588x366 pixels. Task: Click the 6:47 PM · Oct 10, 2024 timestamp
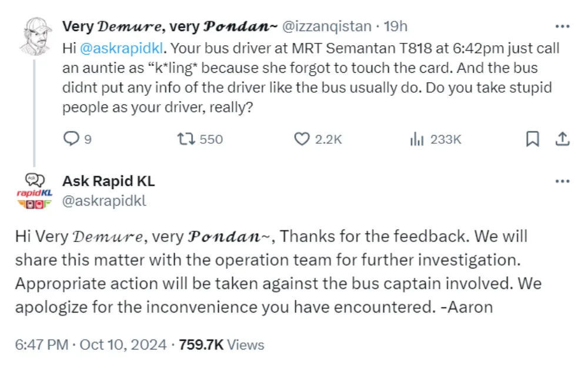point(91,344)
